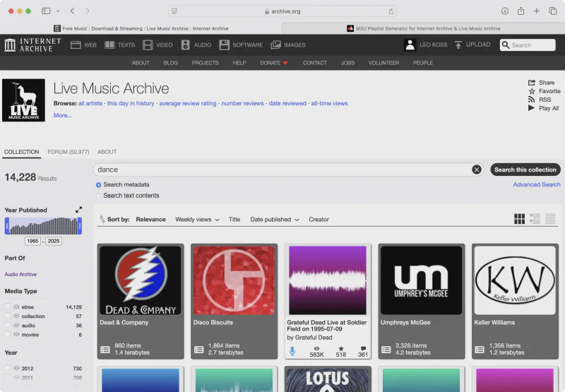Check the etree media type checkbox
Viewport: 565px width, 392px height.
[8, 307]
